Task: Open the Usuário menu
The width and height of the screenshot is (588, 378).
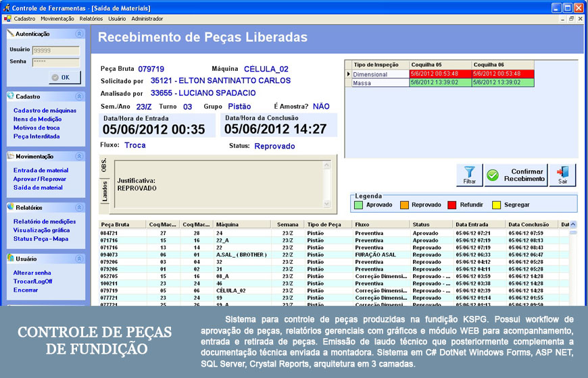Action: point(117,18)
